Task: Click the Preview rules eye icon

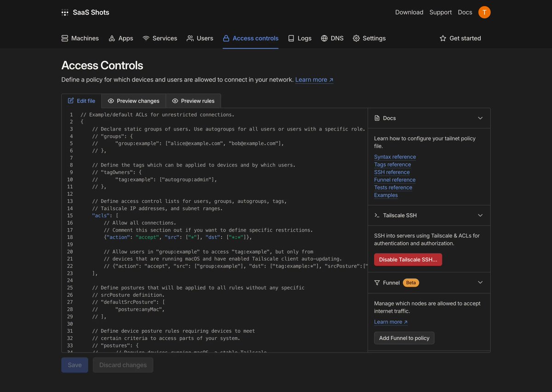Action: 175,101
